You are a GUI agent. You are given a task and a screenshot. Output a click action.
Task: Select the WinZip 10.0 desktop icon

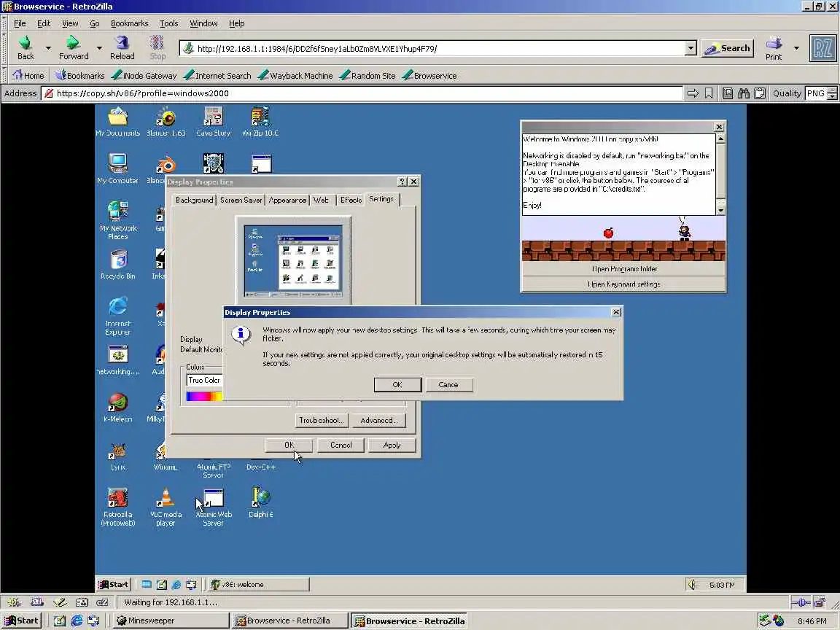click(x=260, y=122)
